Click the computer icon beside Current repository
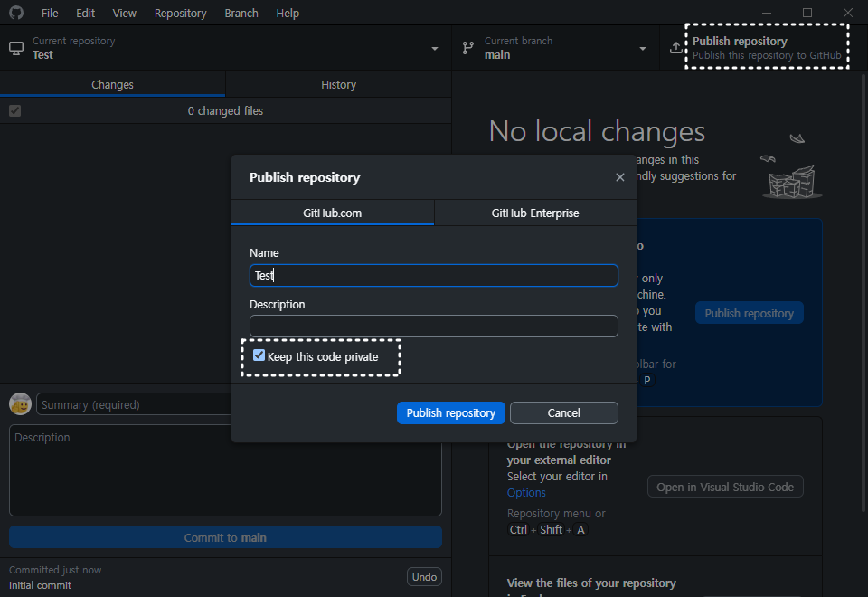The image size is (868, 597). coord(16,48)
